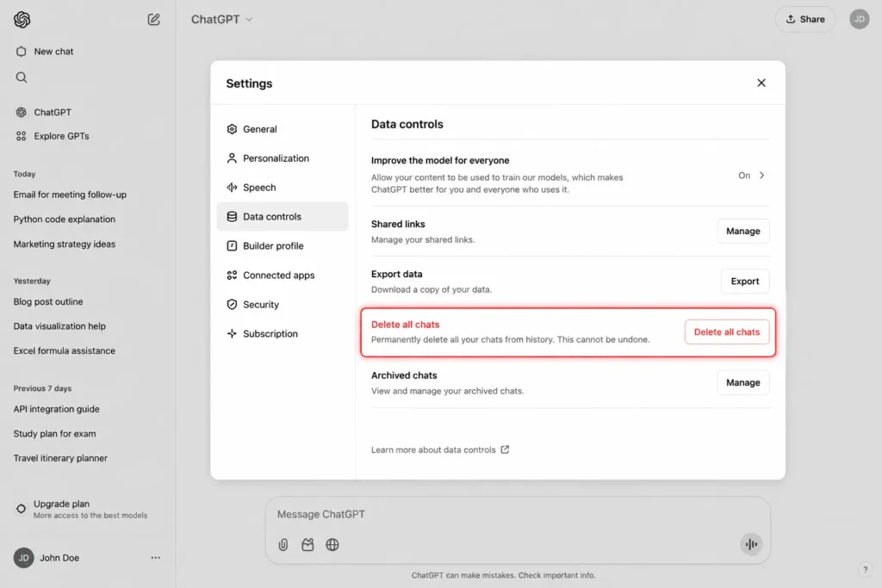Open chat 'Study plan for exam'
Image resolution: width=882 pixels, height=588 pixels.
(x=54, y=434)
